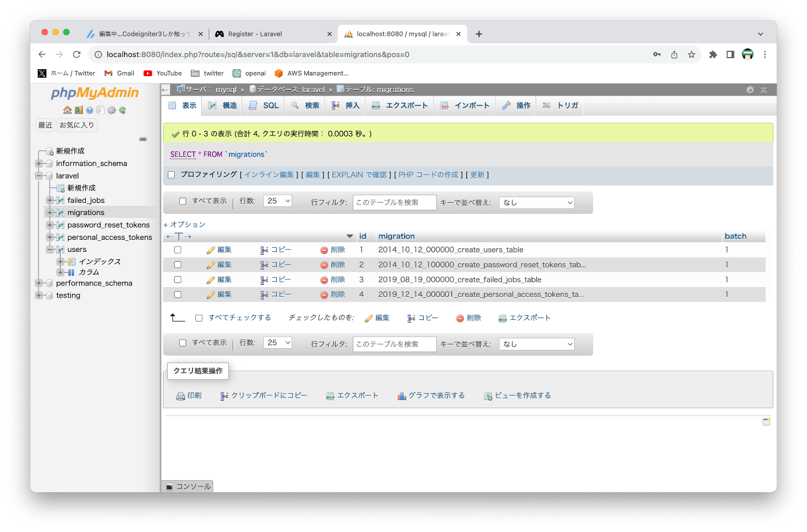
Task: Open lower 行数 25 rows dropdown
Action: [278, 343]
